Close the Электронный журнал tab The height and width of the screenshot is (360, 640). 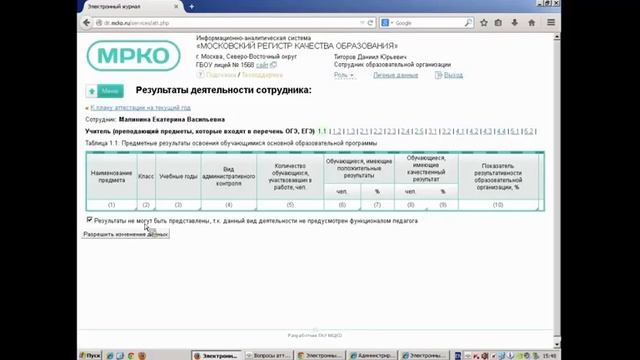pos(176,7)
